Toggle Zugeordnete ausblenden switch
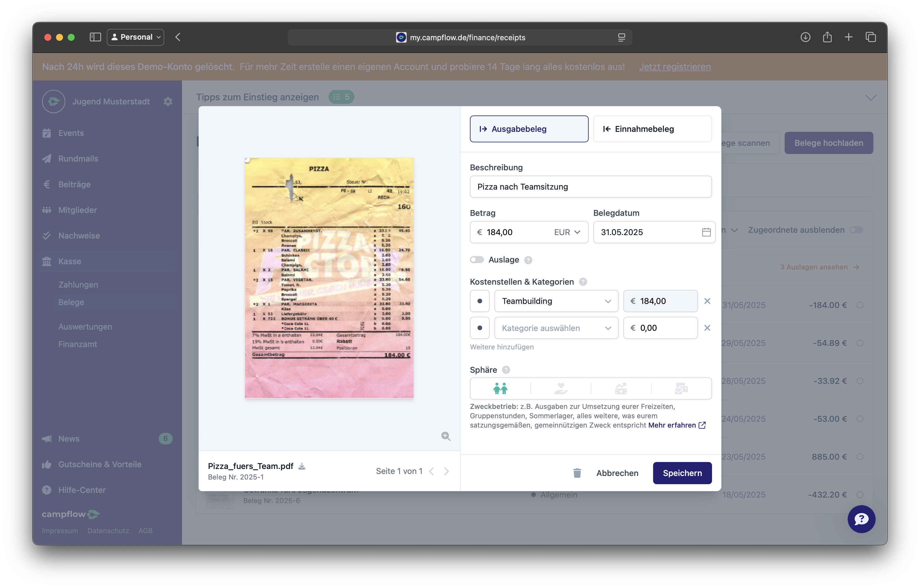Viewport: 920px width, 588px height. click(857, 230)
